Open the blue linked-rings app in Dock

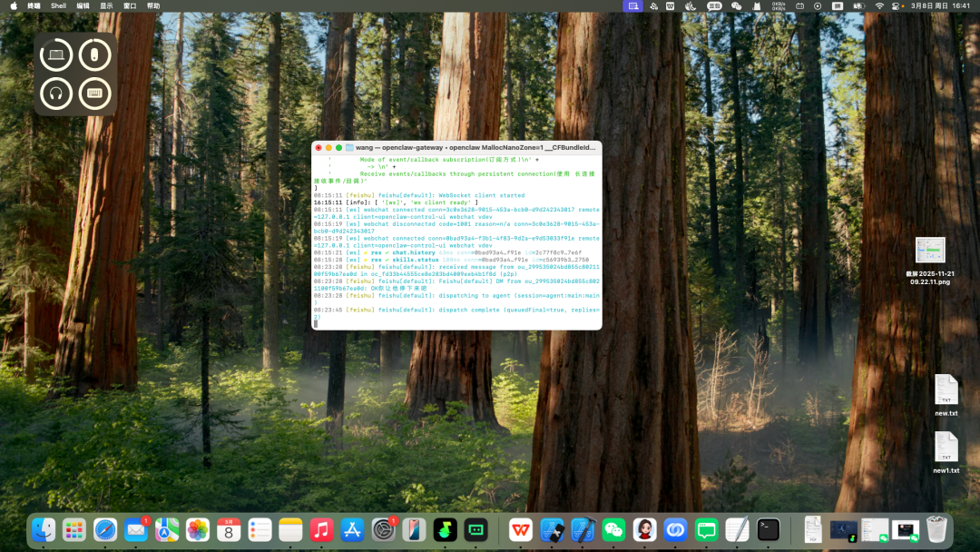675,530
